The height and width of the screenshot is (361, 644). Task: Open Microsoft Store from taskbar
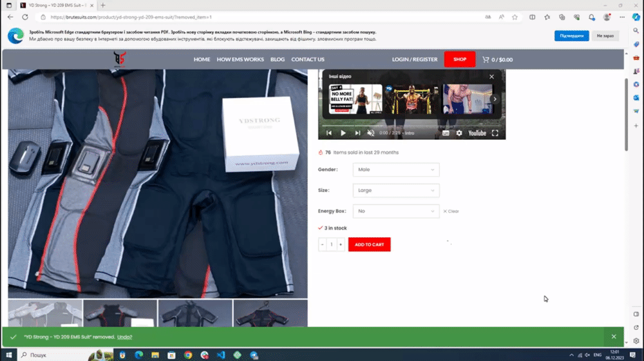pyautogui.click(x=171, y=355)
